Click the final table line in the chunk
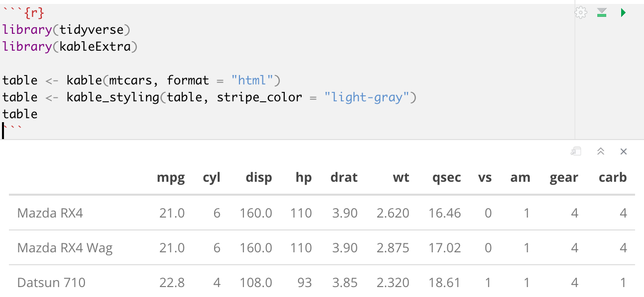644x297 pixels. point(19,114)
